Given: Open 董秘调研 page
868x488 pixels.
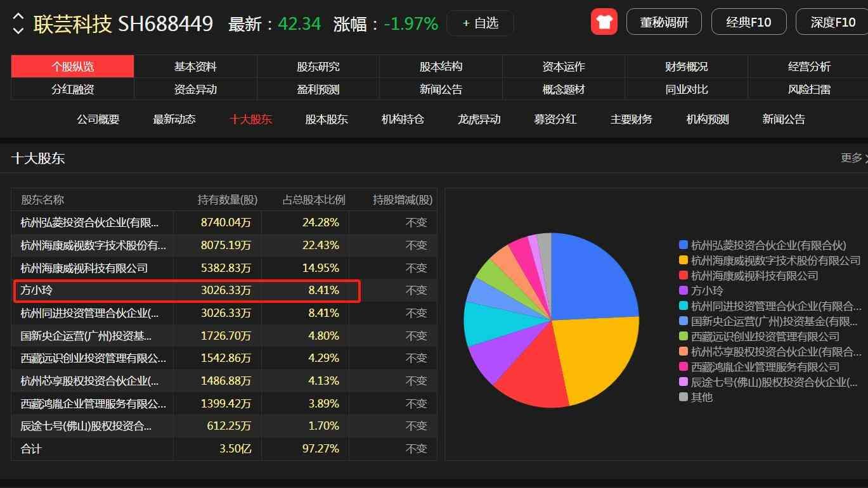Looking at the screenshot, I should coord(664,22).
